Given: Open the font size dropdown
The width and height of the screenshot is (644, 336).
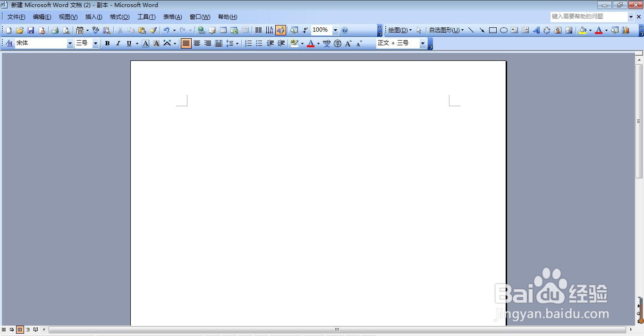Looking at the screenshot, I should [x=95, y=43].
